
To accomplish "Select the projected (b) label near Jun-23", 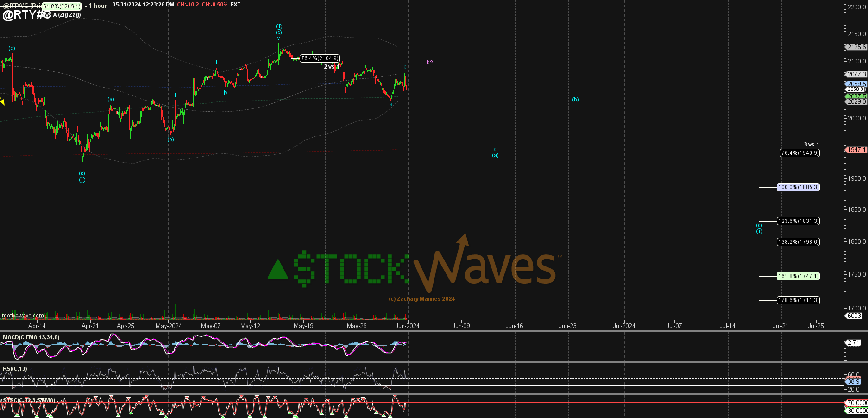I will point(575,100).
